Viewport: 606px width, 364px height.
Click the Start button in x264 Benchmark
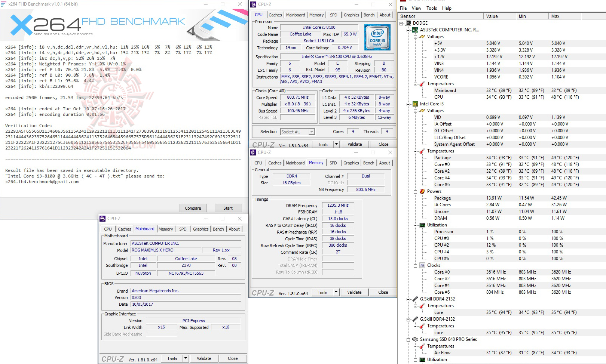(x=228, y=208)
